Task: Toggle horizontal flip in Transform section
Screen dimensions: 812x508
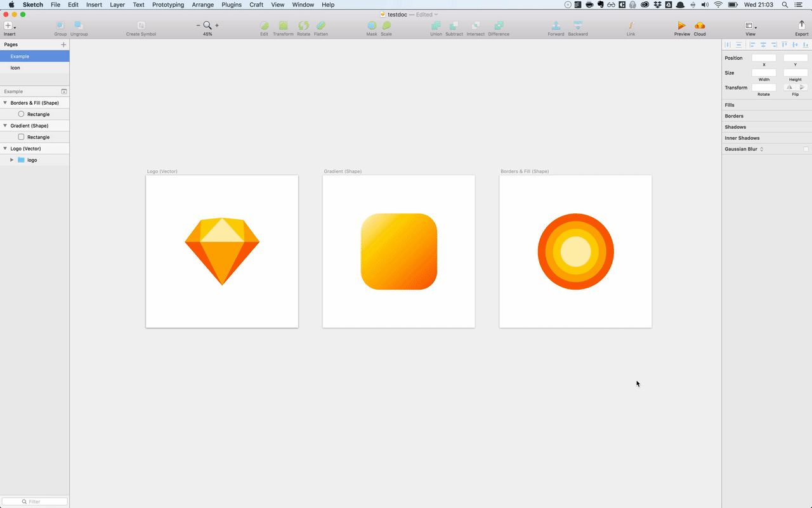Action: click(x=789, y=87)
